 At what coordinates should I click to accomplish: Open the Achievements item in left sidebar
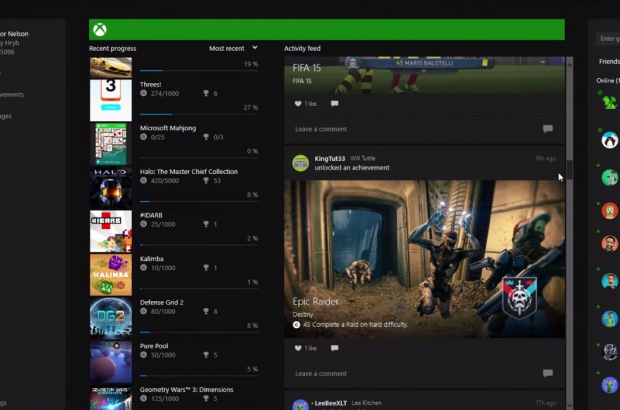pos(12,94)
